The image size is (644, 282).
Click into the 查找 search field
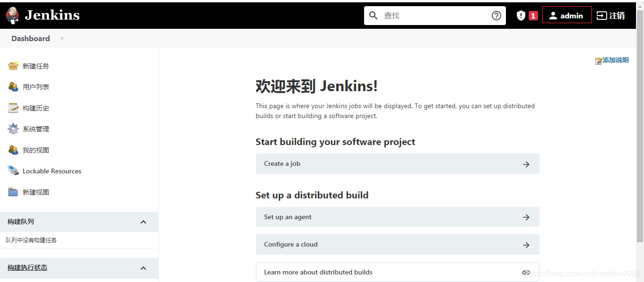pyautogui.click(x=435, y=16)
